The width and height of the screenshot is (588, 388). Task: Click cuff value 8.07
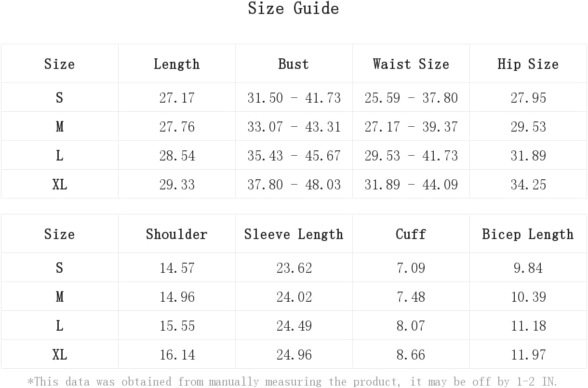coord(411,326)
